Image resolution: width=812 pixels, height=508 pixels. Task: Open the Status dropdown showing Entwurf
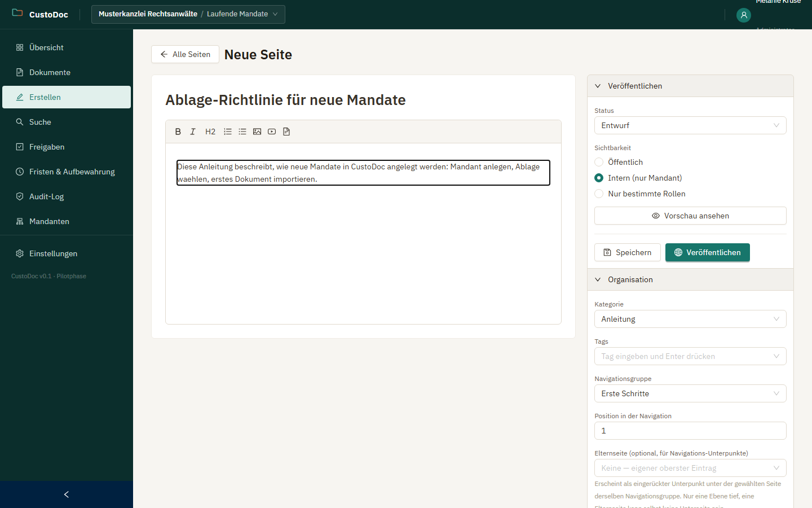(x=690, y=125)
